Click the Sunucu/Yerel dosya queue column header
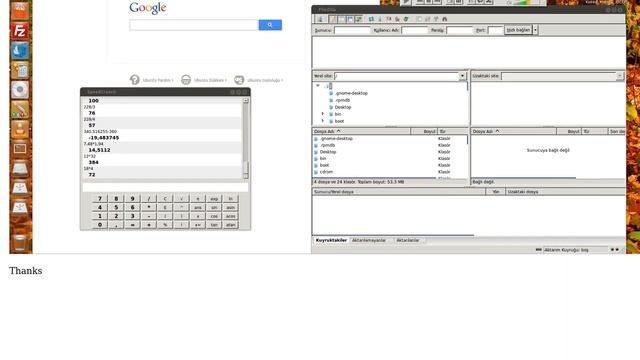Image resolution: width=640 pixels, height=360 pixels. click(399, 191)
